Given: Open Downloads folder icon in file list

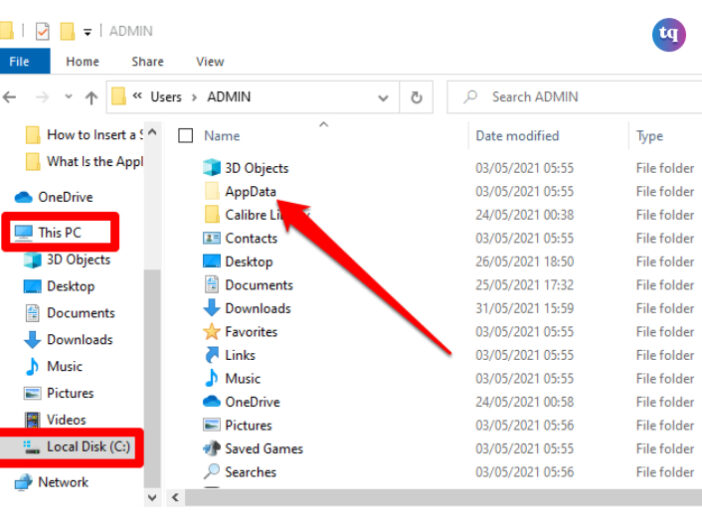Looking at the screenshot, I should pyautogui.click(x=212, y=308).
